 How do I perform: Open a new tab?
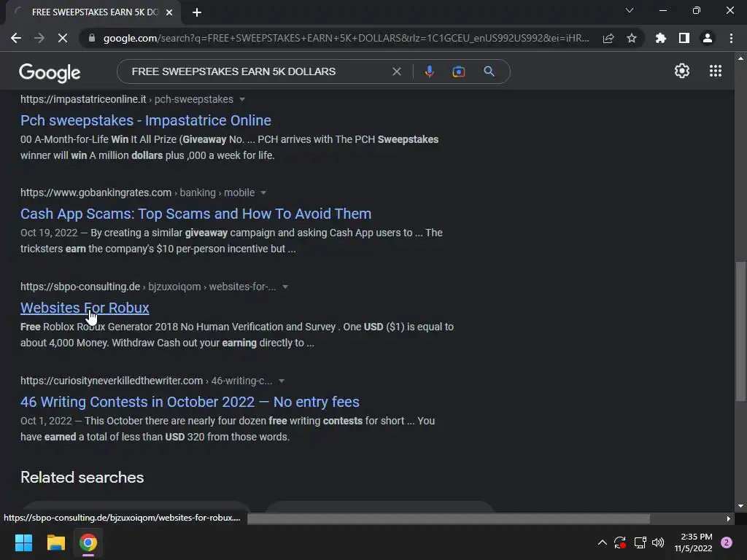(x=197, y=12)
